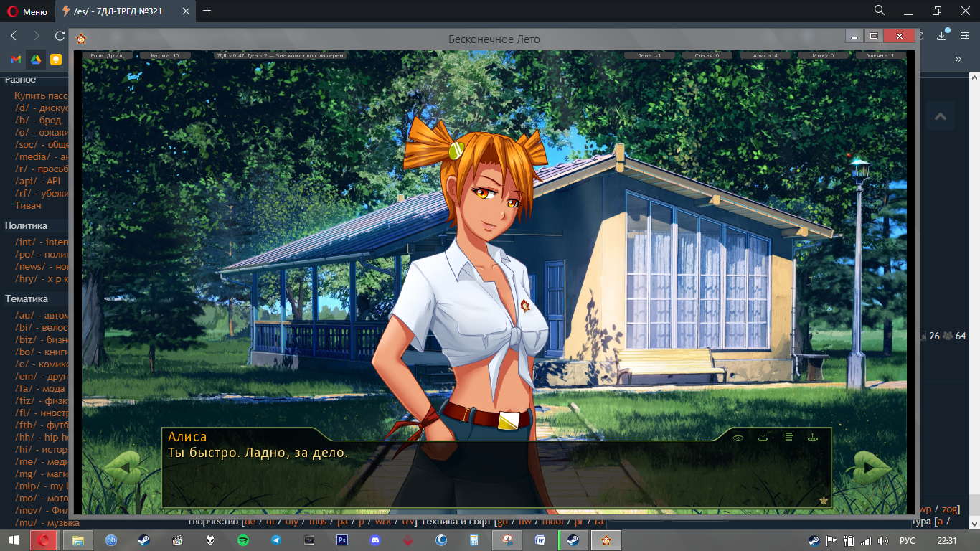
Task: Open the Google Keep bookmark icon
Action: point(55,60)
